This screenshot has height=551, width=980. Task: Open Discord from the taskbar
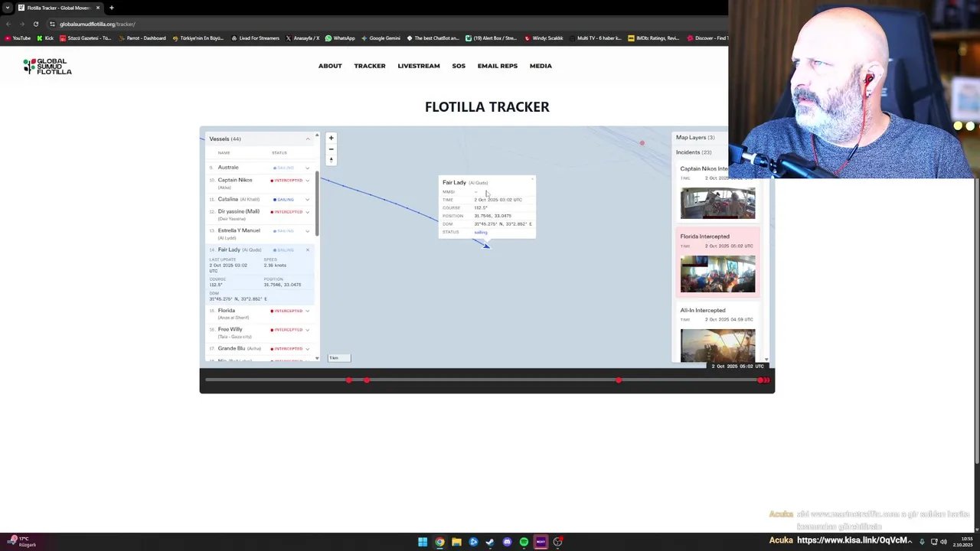[x=507, y=542]
